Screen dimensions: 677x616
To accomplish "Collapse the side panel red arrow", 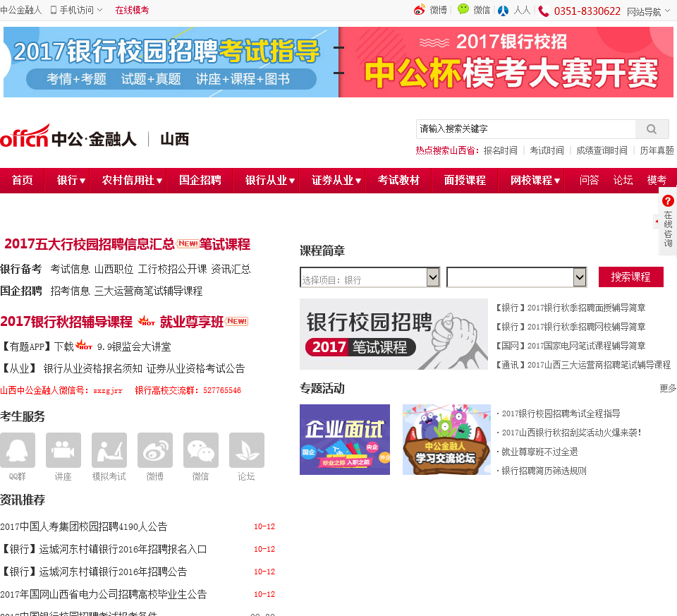I will [657, 222].
